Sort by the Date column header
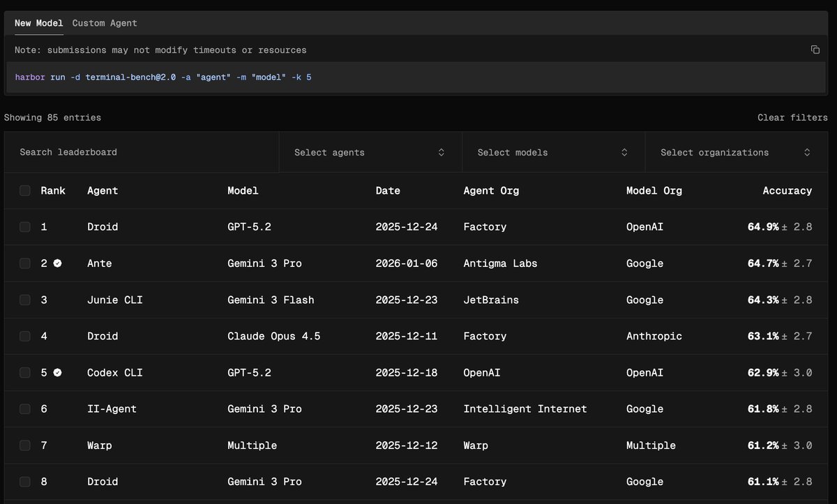The height and width of the screenshot is (504, 837). pyautogui.click(x=388, y=190)
